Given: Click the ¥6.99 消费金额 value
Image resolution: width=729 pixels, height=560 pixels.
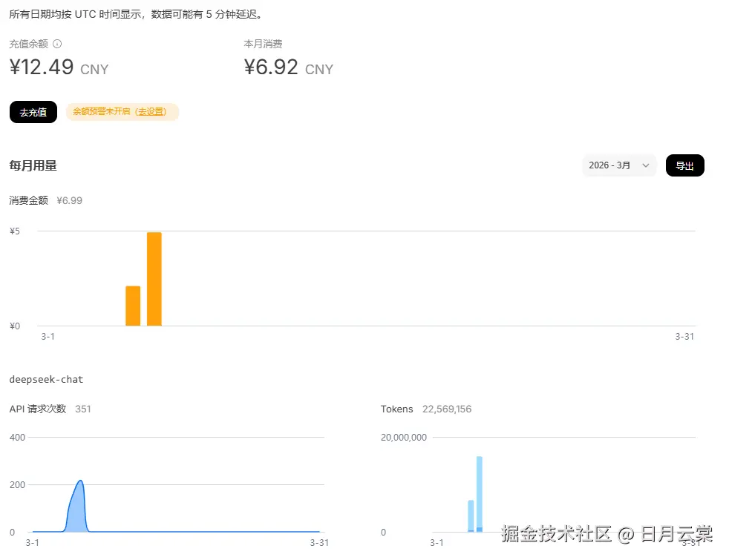Looking at the screenshot, I should pyautogui.click(x=69, y=200).
